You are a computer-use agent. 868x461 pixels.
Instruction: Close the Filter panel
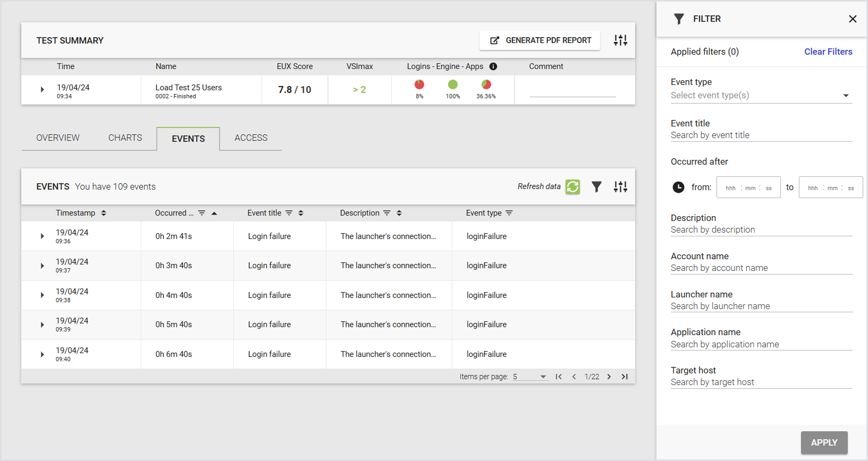[x=853, y=19]
